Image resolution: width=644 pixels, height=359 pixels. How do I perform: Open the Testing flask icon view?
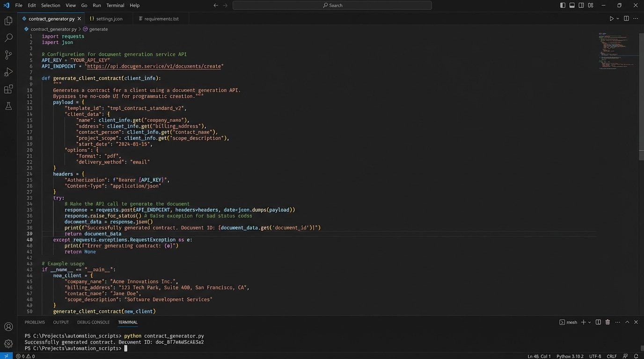(x=8, y=106)
